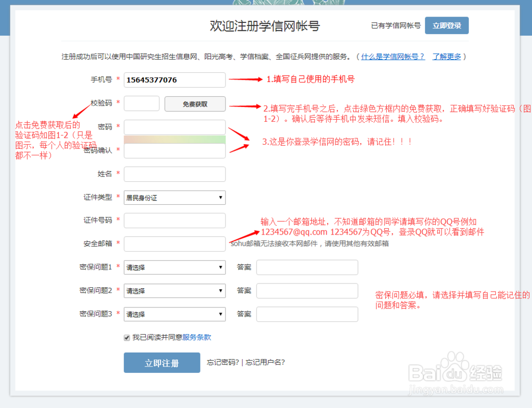Toggle the agree-to-terms checkbox

[127, 337]
